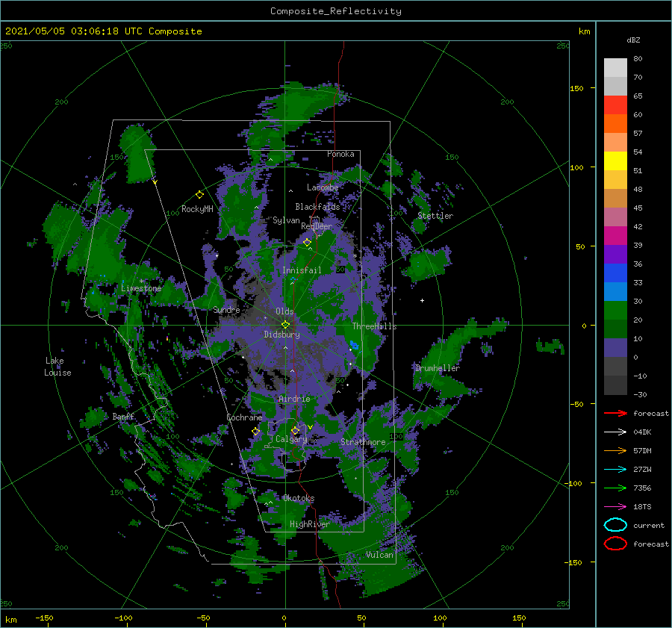Click the RockyMH label
672x628 pixels.
197,209
